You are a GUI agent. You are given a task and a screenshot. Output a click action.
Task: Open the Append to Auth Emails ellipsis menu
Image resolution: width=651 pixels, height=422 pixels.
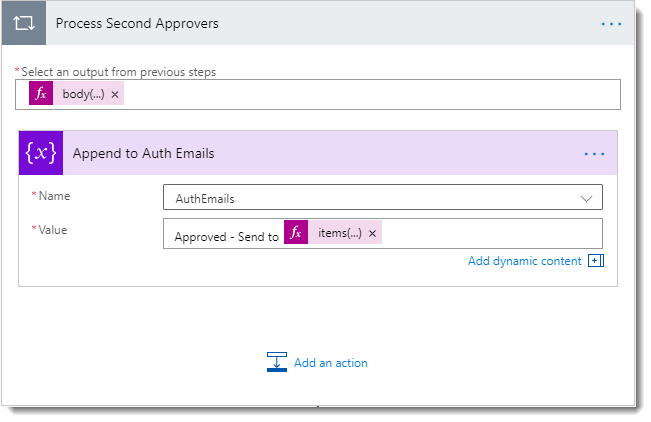[x=594, y=154]
